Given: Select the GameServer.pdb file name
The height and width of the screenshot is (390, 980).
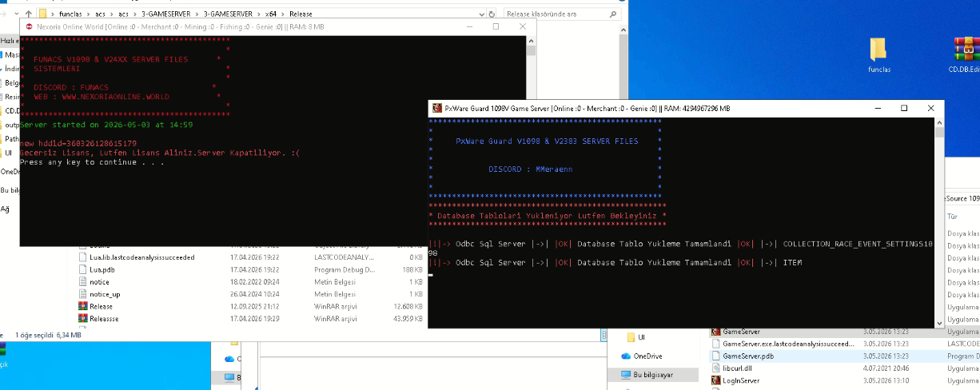Looking at the screenshot, I should tap(748, 356).
